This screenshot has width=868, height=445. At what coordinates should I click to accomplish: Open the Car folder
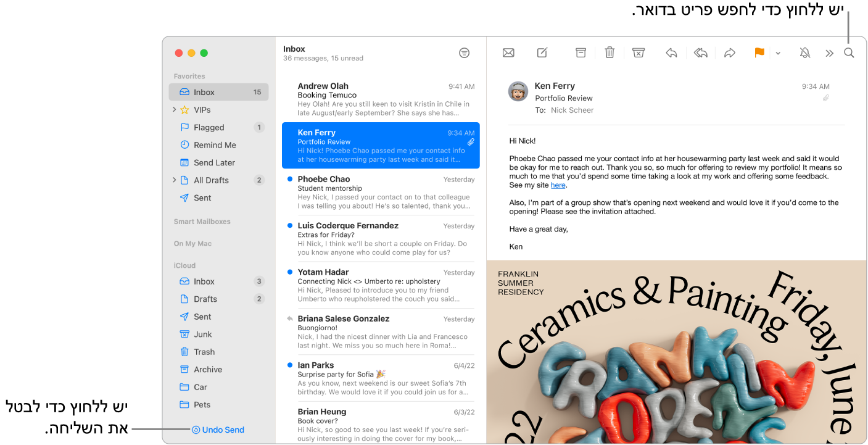point(218,387)
